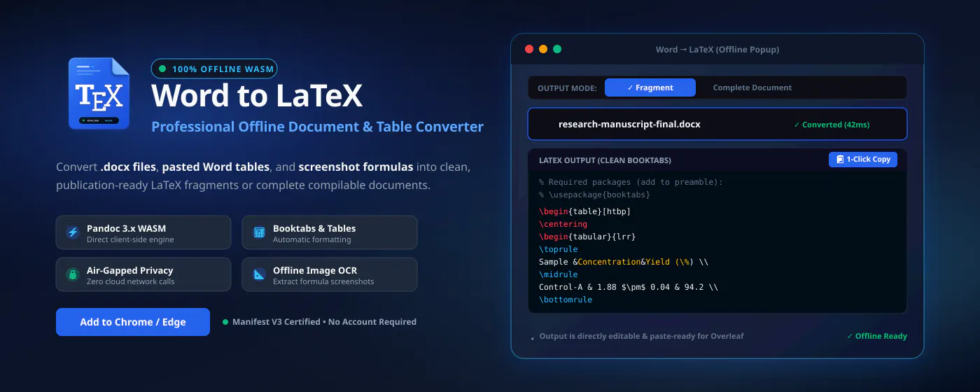Click the OUTPUT MODE label
This screenshot has width=980, height=392.
click(x=567, y=88)
